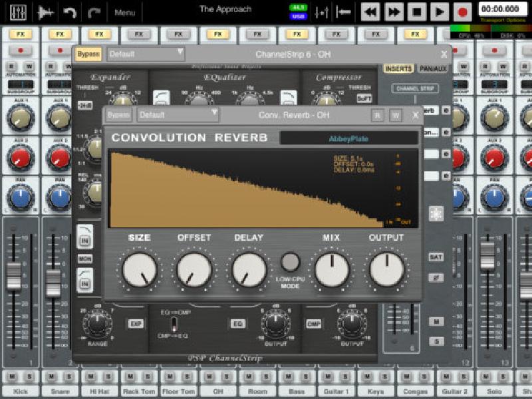Rewind the transport
This screenshot has height=399, width=532.
tap(370, 12)
